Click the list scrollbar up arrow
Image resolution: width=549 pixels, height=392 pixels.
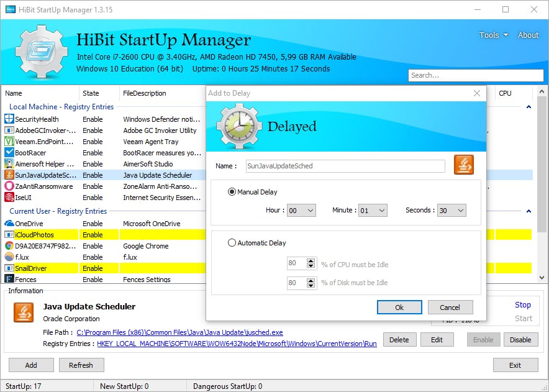coord(542,92)
